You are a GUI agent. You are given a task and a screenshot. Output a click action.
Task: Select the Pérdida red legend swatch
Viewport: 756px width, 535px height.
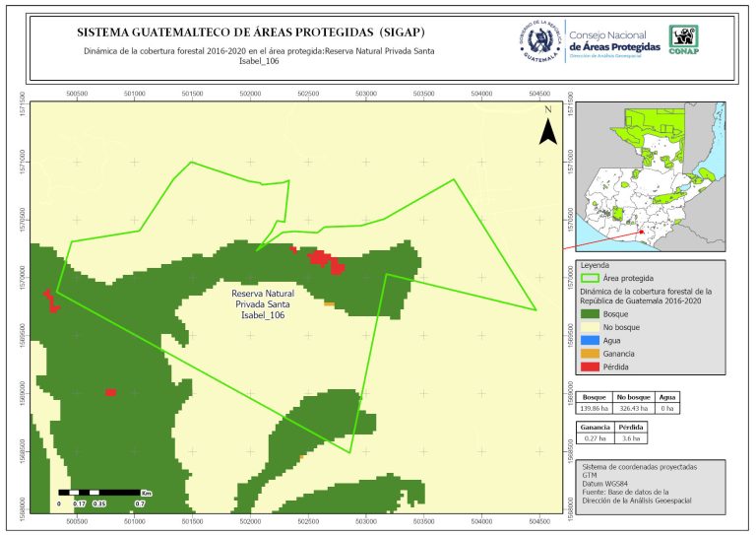tap(590, 367)
